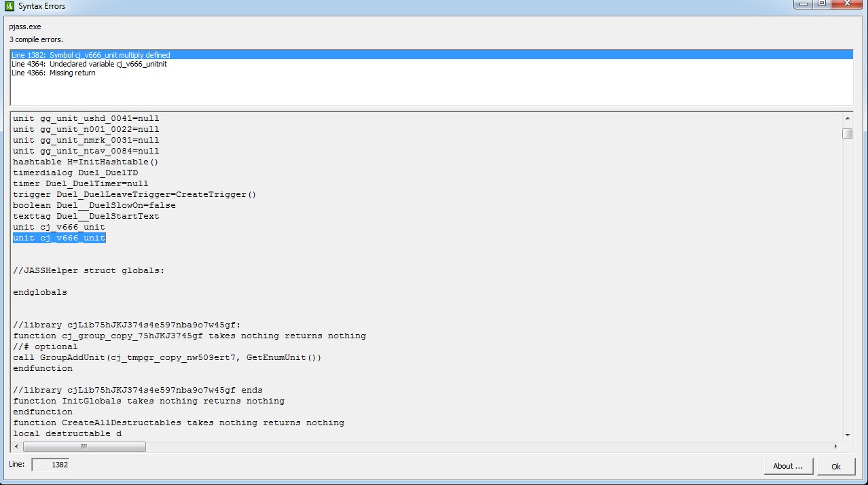Click the Syntax Errors window title icon

tap(10, 6)
